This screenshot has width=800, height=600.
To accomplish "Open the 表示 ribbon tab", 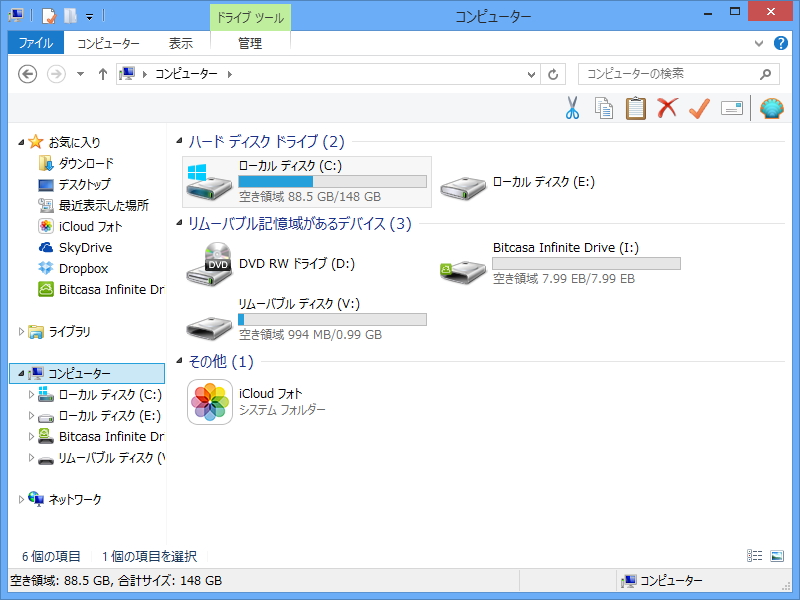I will pyautogui.click(x=181, y=43).
